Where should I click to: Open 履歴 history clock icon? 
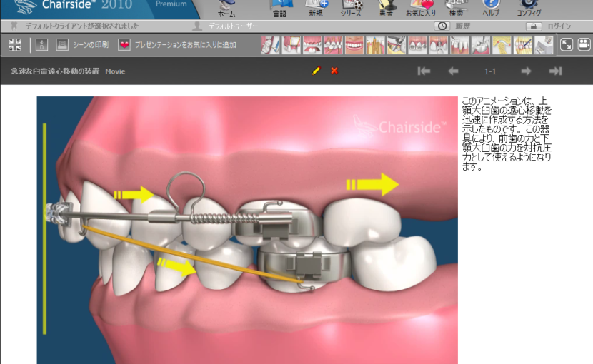(x=442, y=26)
